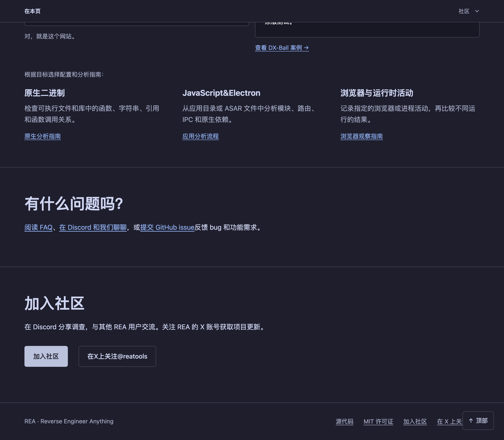Open the MIT 许可证 footer link
Image resolution: width=504 pixels, height=440 pixels.
378,421
